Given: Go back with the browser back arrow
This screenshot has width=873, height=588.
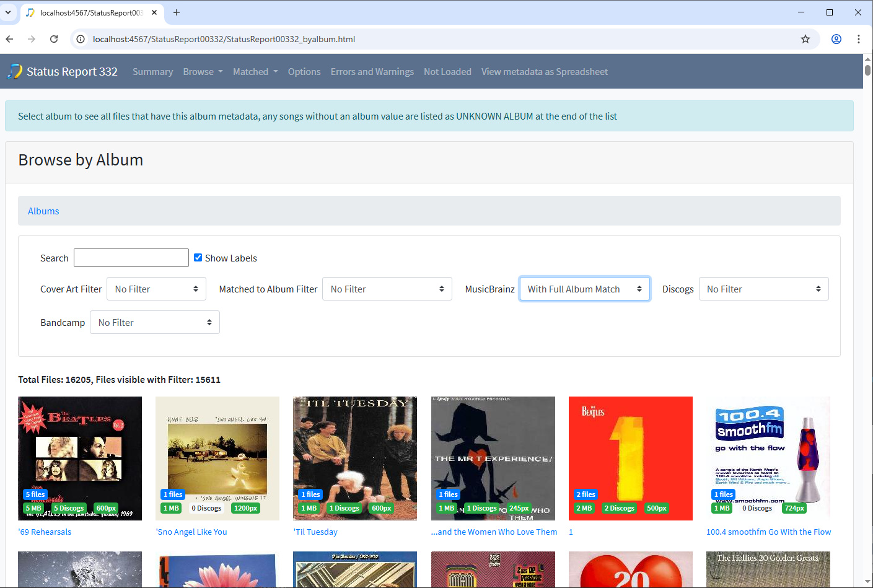Looking at the screenshot, I should (9, 39).
